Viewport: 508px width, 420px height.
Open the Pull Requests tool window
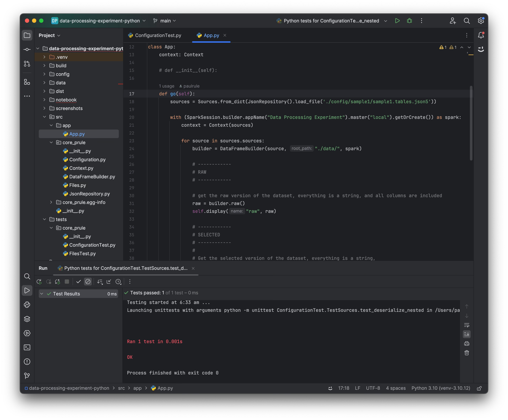(x=27, y=64)
